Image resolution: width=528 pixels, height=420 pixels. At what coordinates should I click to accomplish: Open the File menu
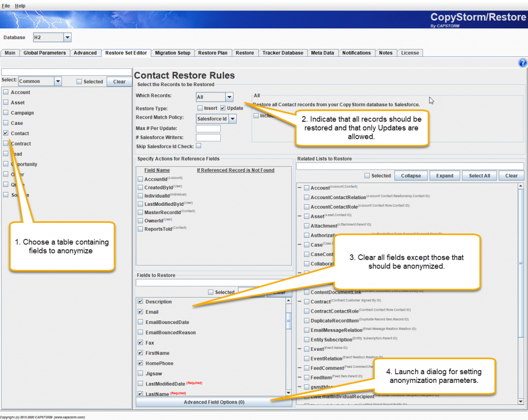click(x=6, y=6)
